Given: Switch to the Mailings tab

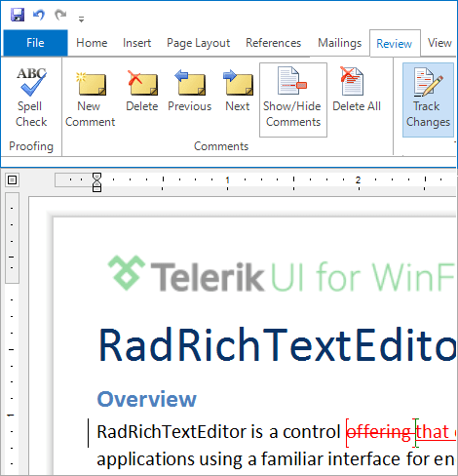Looking at the screenshot, I should 340,43.
